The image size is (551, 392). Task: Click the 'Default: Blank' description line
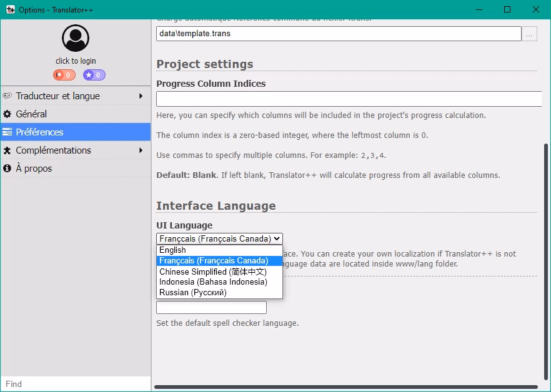[x=328, y=175]
